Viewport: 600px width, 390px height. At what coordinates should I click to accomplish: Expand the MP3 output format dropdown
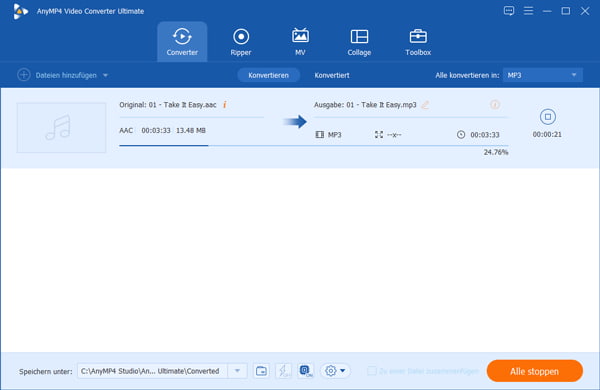pos(543,75)
